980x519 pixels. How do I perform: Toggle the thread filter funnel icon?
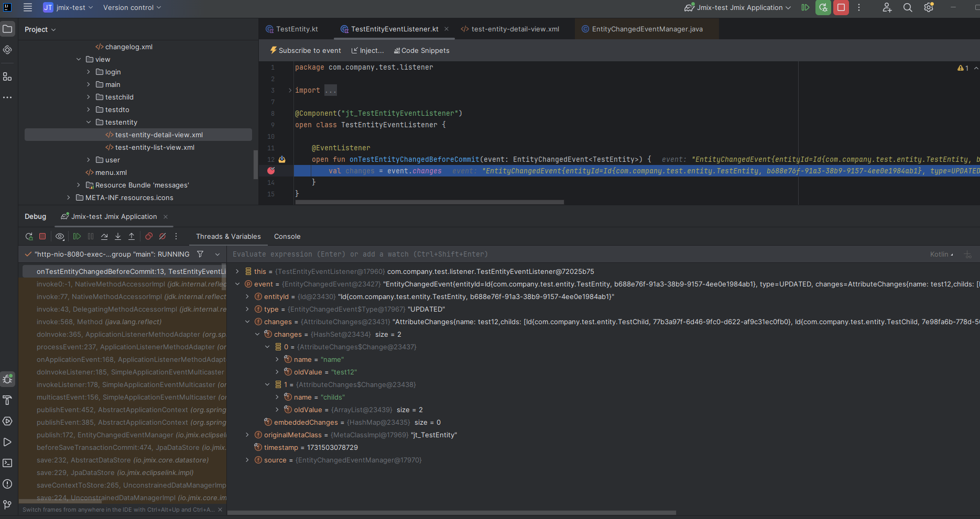pyautogui.click(x=200, y=254)
